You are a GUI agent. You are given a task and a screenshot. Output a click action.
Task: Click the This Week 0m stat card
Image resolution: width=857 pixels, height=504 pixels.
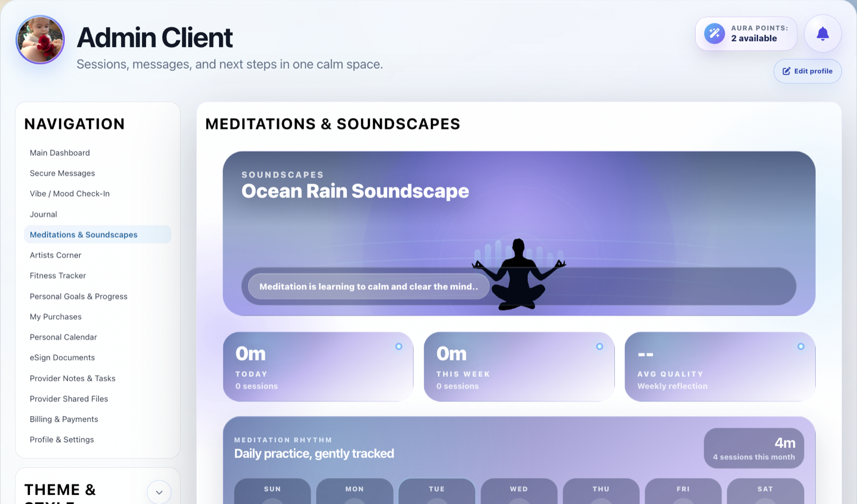519,367
